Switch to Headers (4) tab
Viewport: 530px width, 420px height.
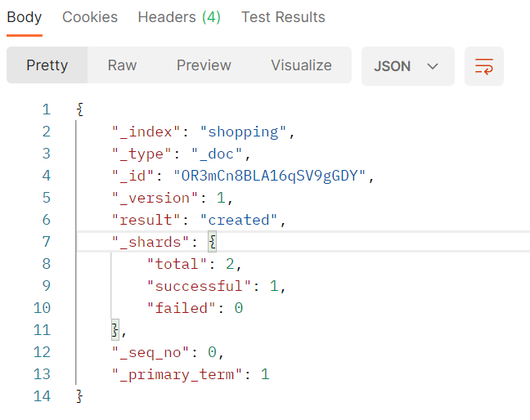coord(179,17)
